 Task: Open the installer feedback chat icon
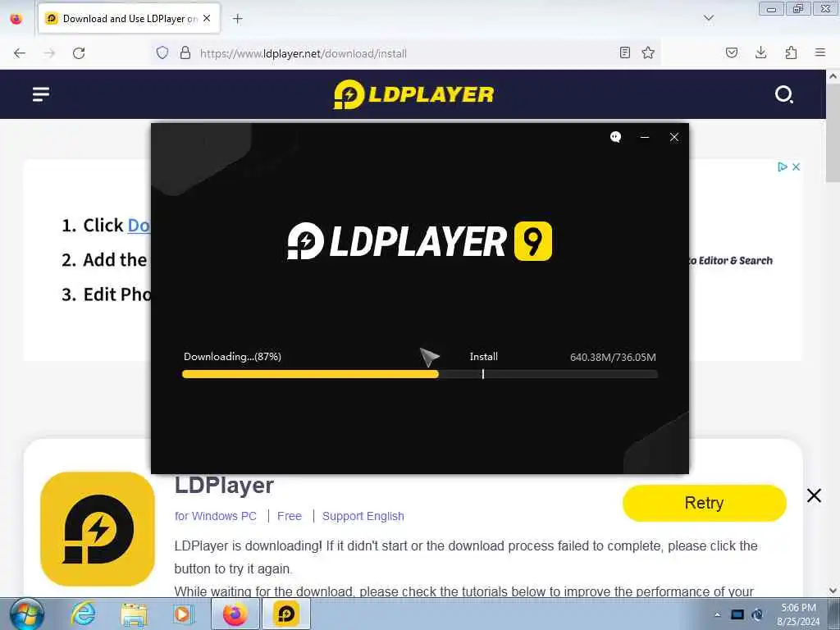615,137
